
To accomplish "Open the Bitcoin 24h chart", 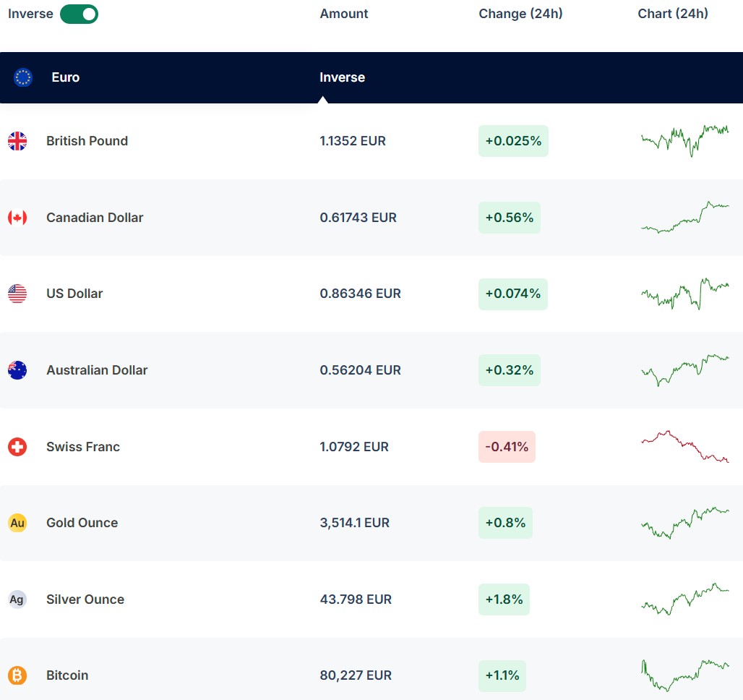I will (x=684, y=675).
